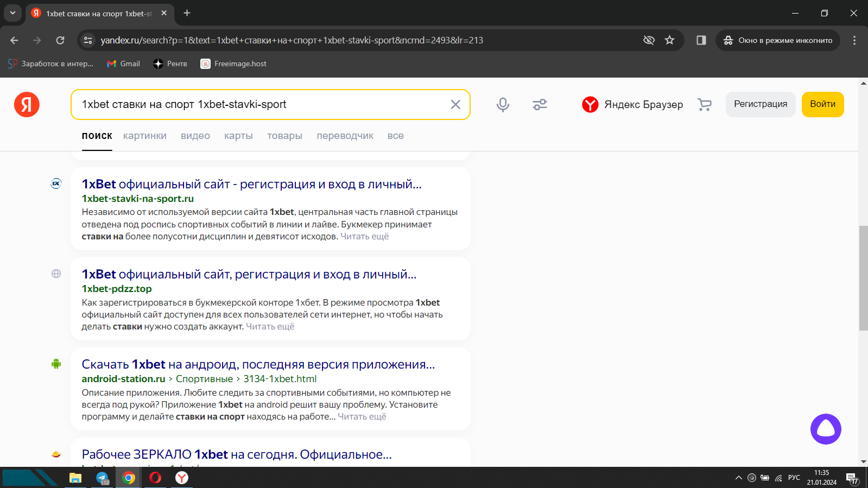Start voice search with microphone icon
The height and width of the screenshot is (488, 868).
tap(503, 104)
